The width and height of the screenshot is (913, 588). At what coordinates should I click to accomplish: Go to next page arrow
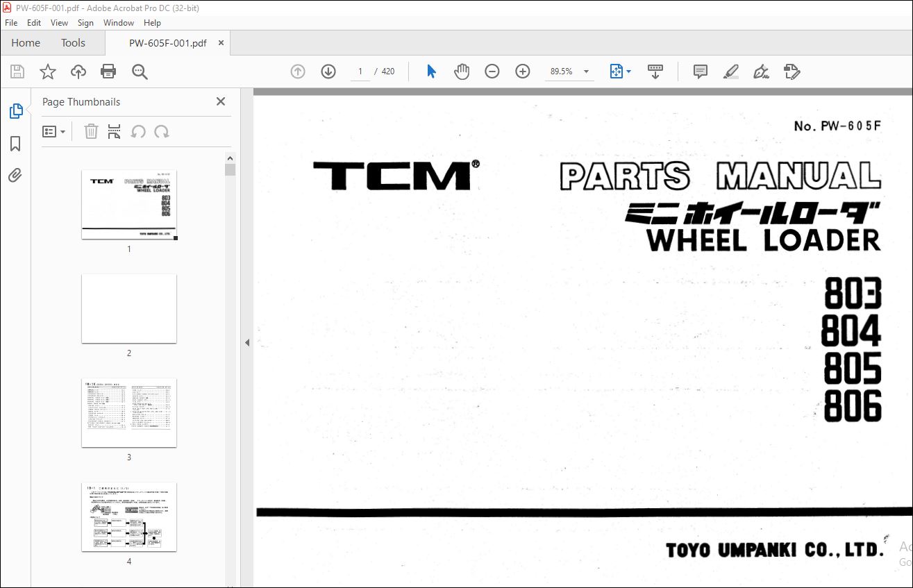point(328,72)
